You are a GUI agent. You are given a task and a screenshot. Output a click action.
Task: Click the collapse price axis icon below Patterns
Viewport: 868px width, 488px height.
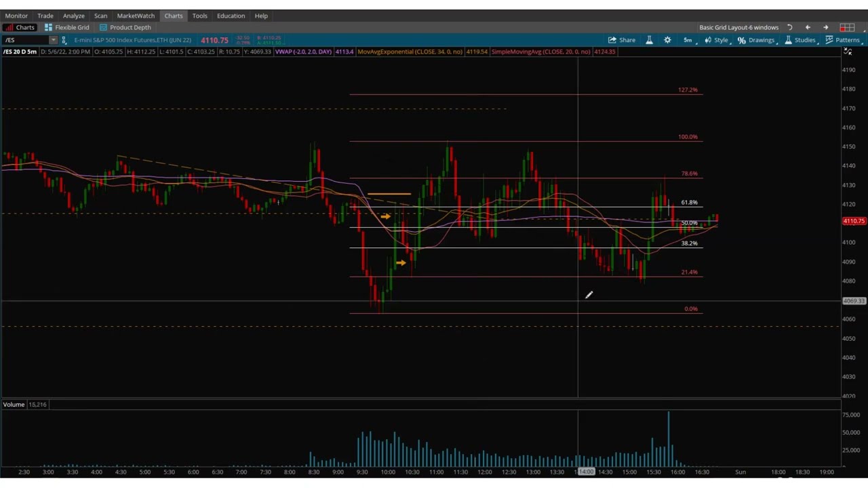click(848, 52)
